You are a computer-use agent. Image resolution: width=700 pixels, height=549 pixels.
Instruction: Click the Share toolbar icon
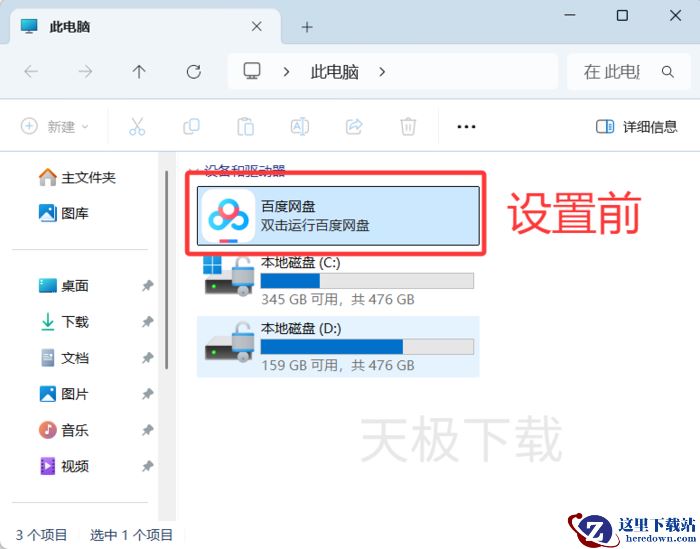pos(354,127)
